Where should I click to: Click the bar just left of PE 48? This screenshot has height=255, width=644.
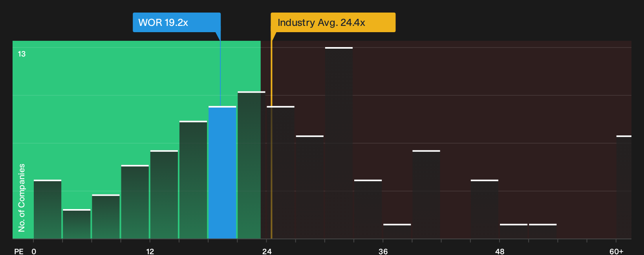pos(485,209)
